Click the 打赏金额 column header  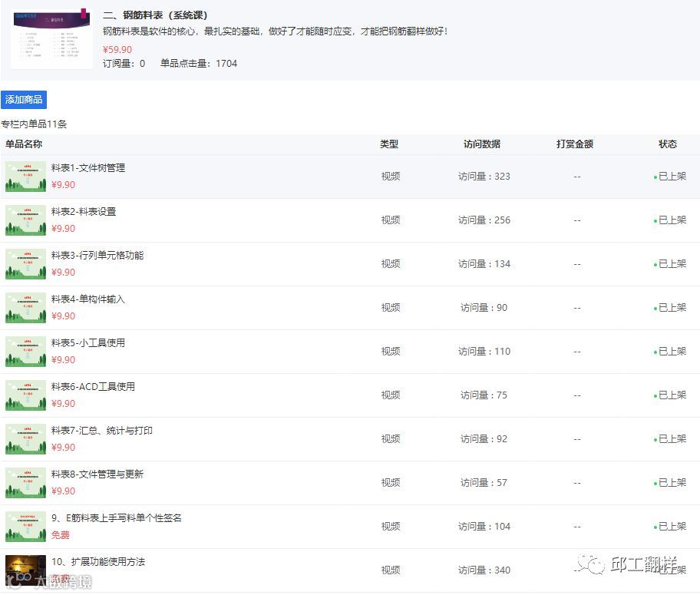point(575,144)
